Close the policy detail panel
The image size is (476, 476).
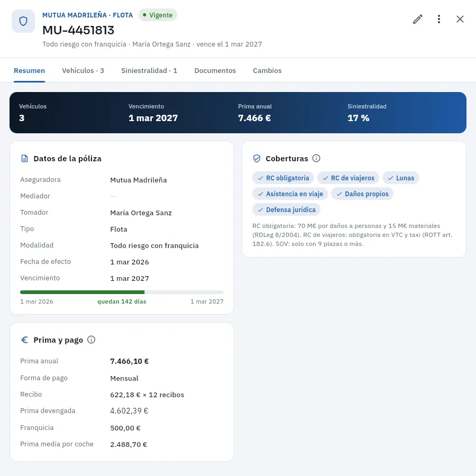point(460,19)
